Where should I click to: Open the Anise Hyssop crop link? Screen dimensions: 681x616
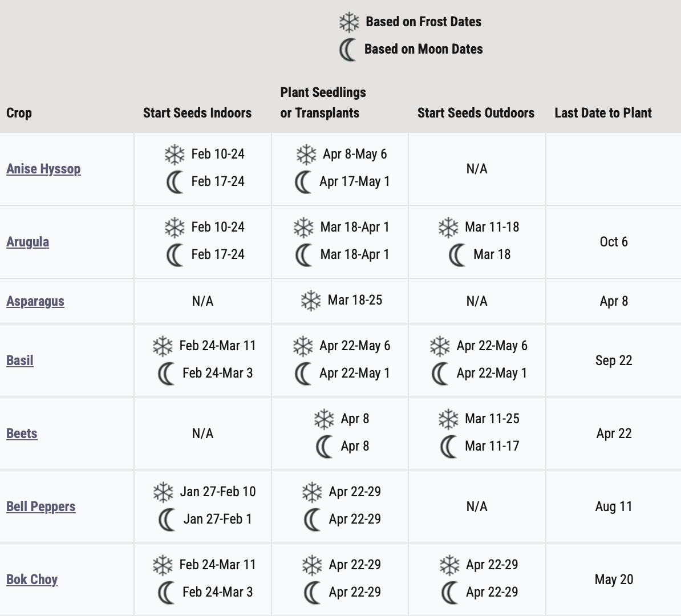coord(43,169)
